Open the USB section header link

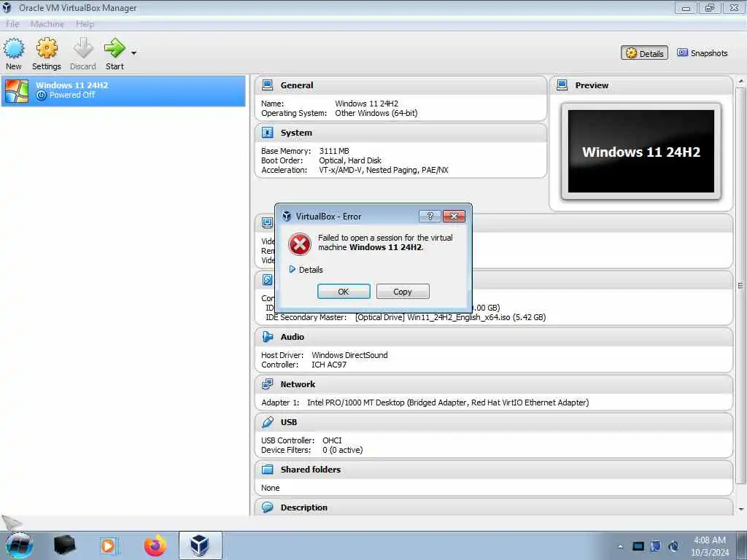(289, 422)
